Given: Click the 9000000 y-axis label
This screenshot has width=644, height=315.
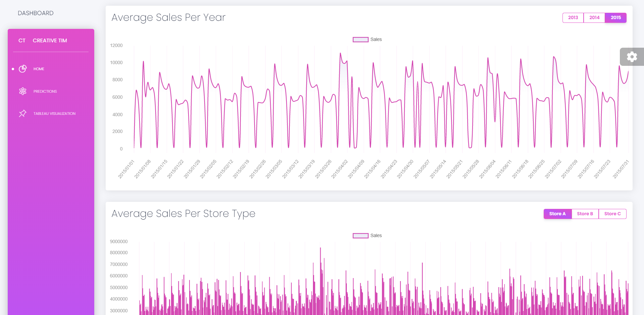Looking at the screenshot, I should click(119, 241).
